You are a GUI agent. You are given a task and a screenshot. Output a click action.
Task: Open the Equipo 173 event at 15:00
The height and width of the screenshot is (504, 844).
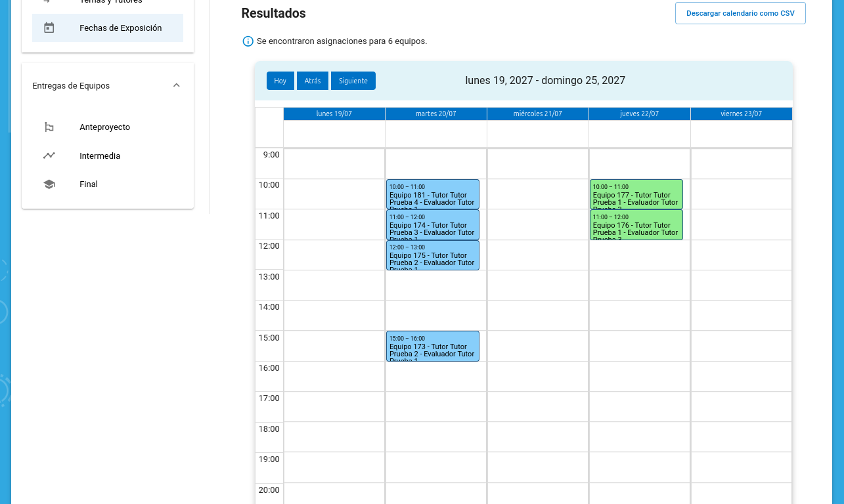pyautogui.click(x=432, y=346)
